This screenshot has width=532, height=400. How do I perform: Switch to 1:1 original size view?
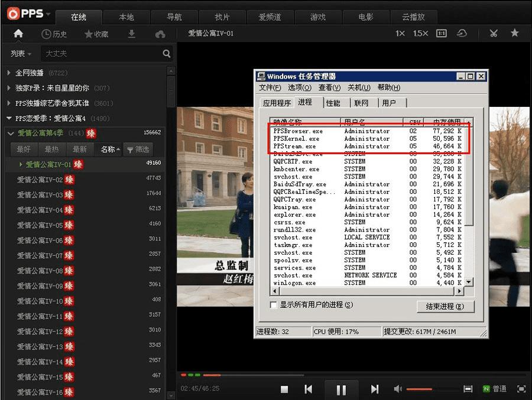coord(441,33)
